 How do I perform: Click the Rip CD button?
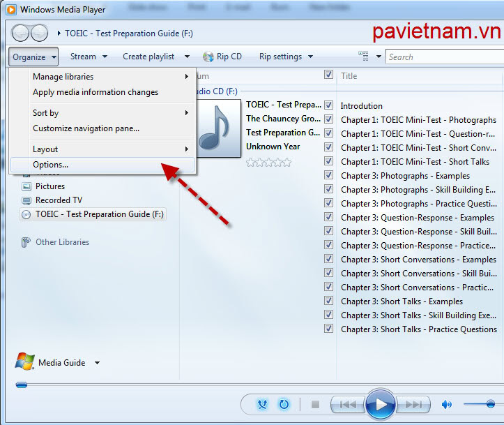pos(222,57)
